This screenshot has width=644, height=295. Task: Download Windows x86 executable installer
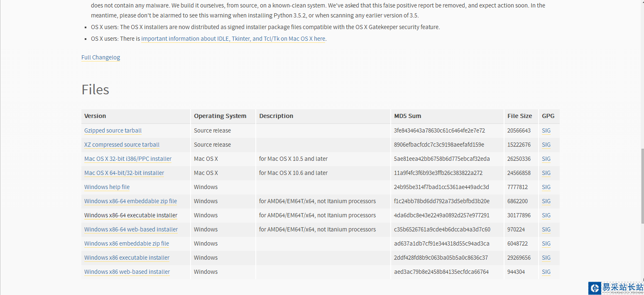(x=127, y=258)
